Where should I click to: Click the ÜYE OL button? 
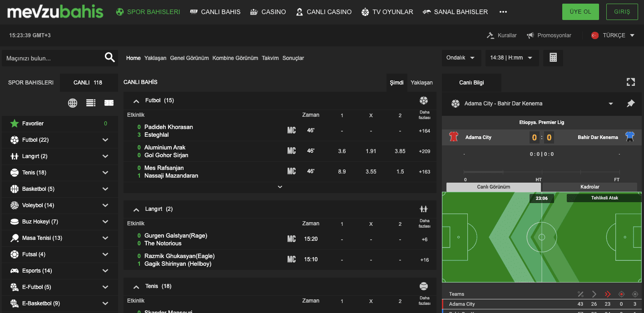pos(580,12)
